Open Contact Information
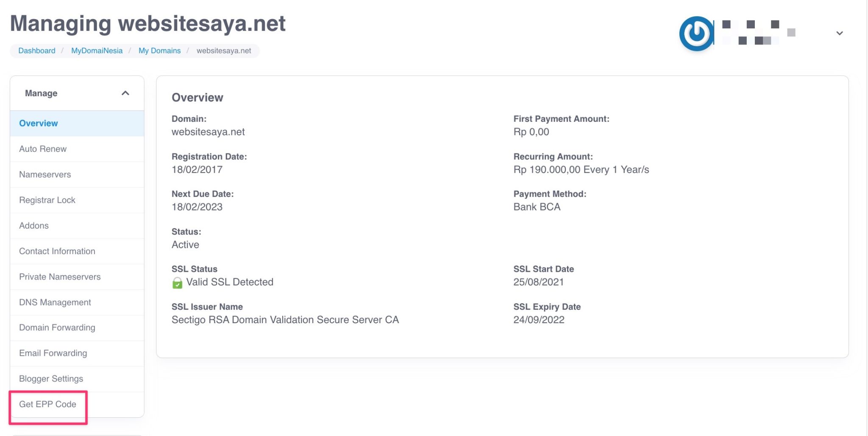 (x=57, y=251)
